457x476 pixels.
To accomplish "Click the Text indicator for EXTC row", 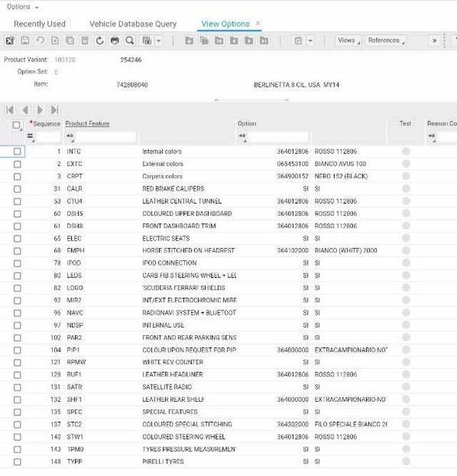I will coord(406,164).
